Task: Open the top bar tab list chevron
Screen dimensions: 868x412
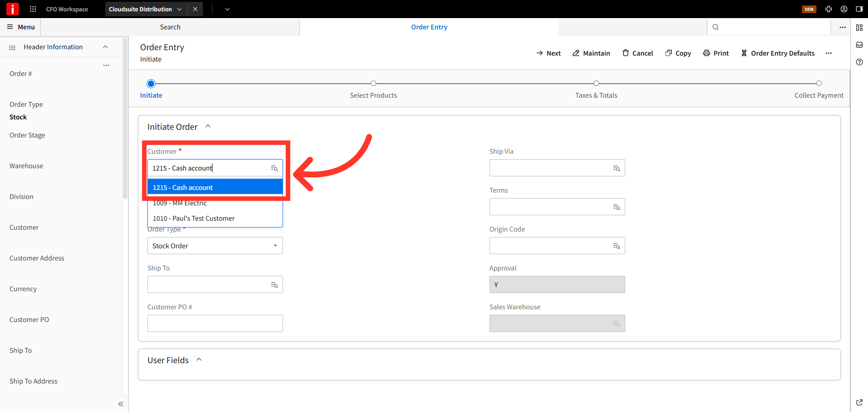Action: click(227, 9)
